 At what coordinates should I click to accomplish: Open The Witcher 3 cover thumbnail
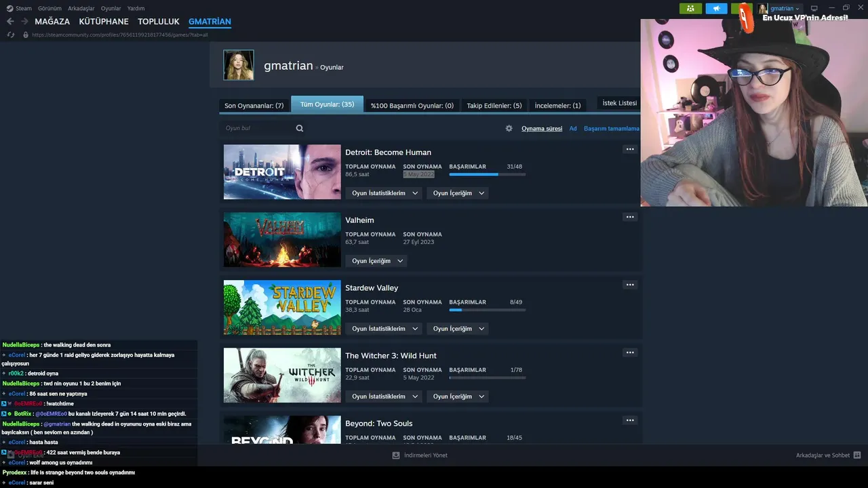[282, 375]
